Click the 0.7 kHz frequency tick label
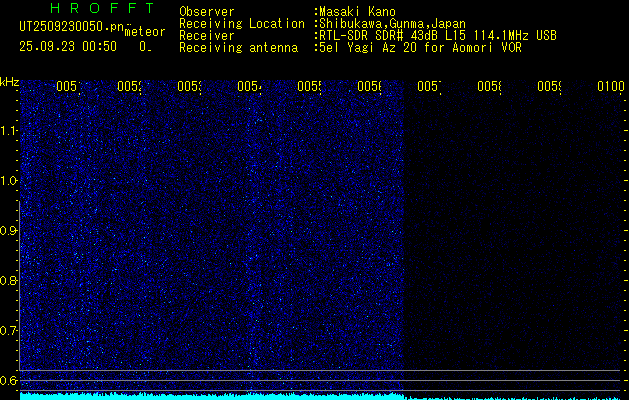 pos(8,331)
